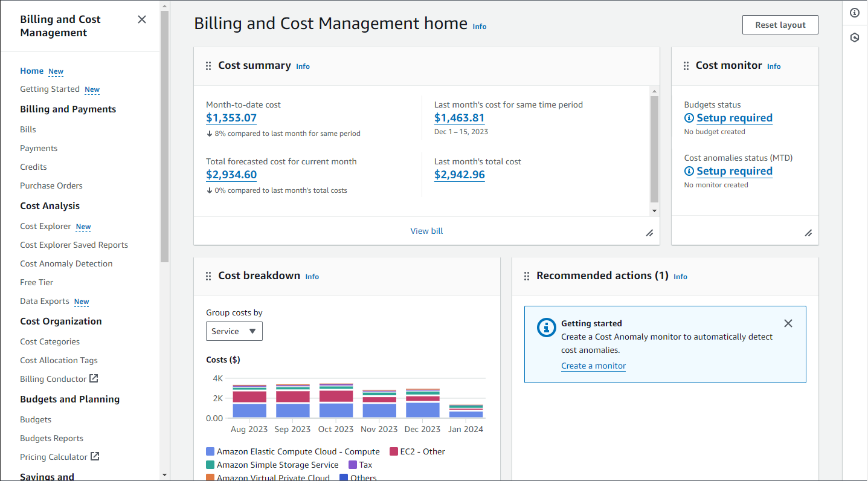Click the Amazon Simple Storage Service legend swatch
Screen dimensions: 868x481
(210, 465)
